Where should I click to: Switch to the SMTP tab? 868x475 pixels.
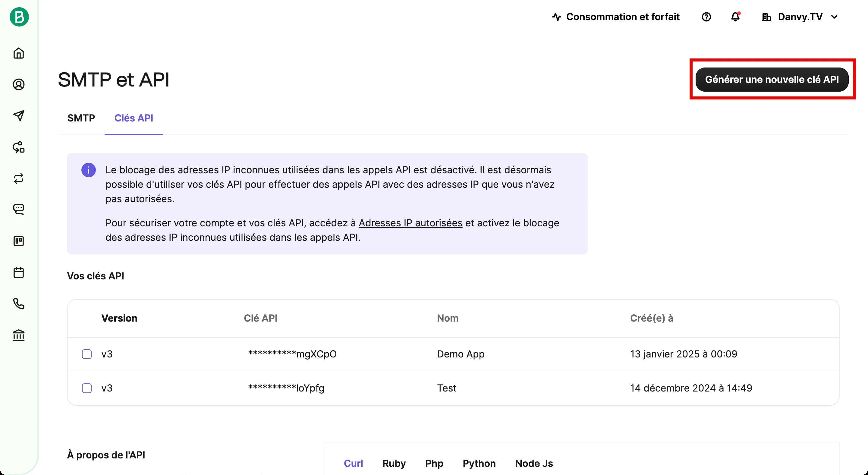[x=81, y=118]
